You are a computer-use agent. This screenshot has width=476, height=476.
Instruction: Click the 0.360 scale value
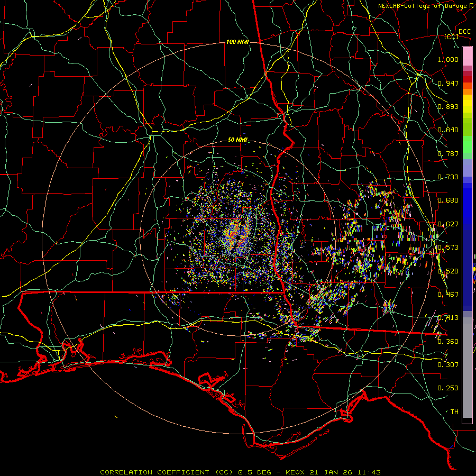[448, 342]
